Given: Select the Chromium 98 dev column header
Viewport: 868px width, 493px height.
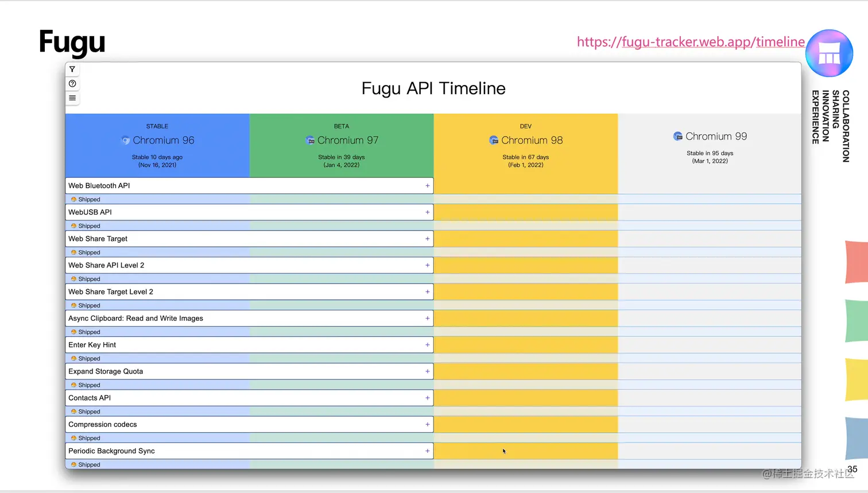Looking at the screenshot, I should point(526,145).
